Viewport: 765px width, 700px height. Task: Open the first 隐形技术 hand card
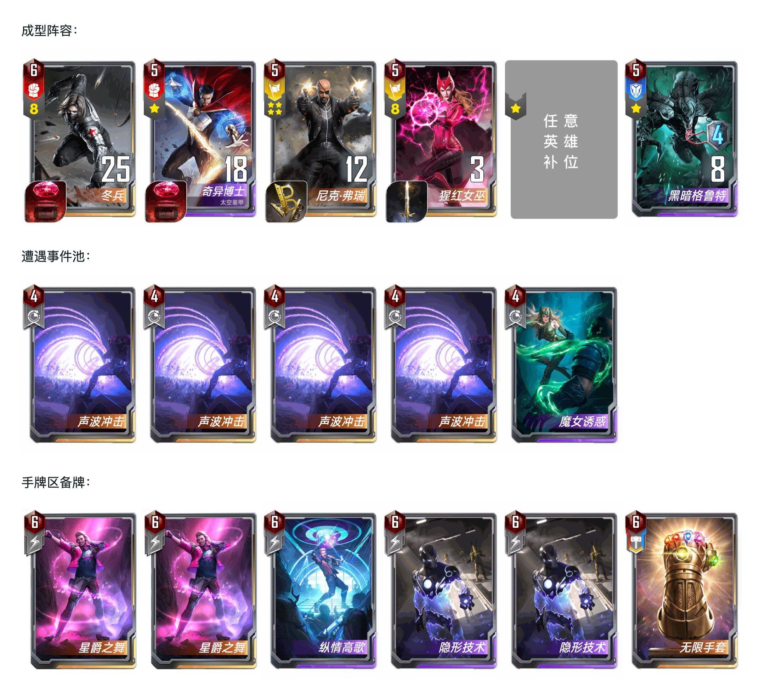(441, 591)
